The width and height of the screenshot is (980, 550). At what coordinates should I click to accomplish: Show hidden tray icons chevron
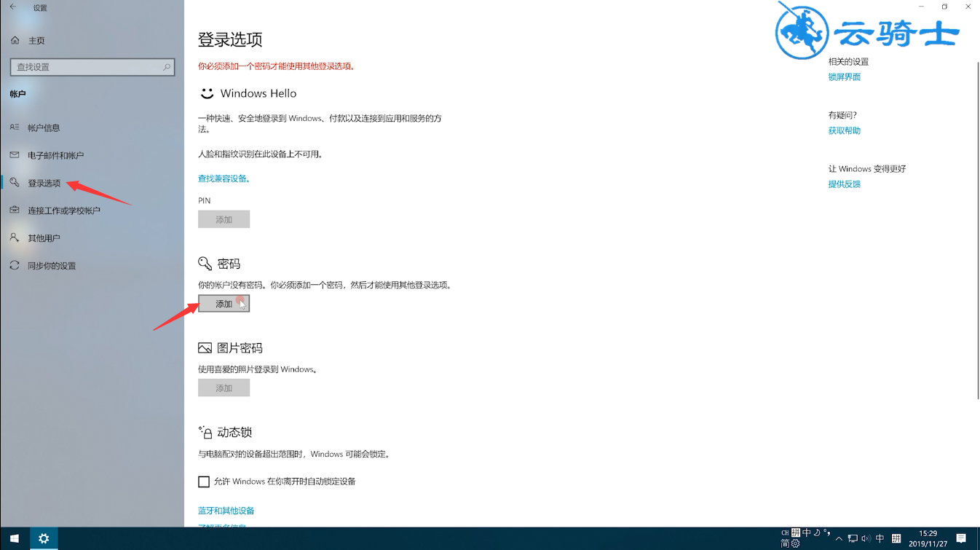tap(839, 539)
